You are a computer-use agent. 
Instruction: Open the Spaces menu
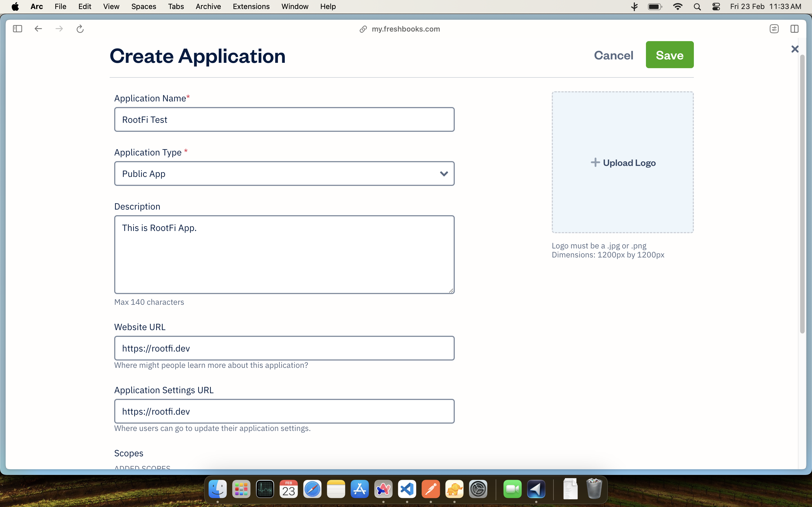coord(144,7)
